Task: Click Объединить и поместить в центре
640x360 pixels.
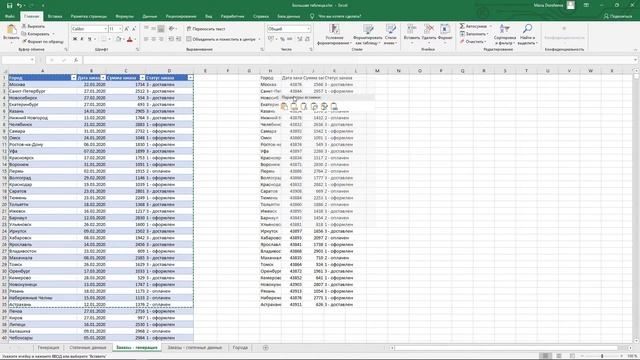Action: [221, 39]
